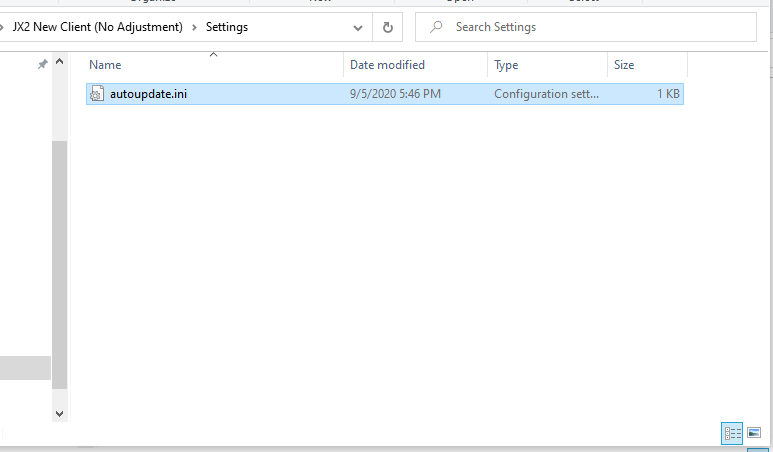Image resolution: width=773 pixels, height=452 pixels.
Task: Open the address bar history dropdown
Action: coord(358,27)
